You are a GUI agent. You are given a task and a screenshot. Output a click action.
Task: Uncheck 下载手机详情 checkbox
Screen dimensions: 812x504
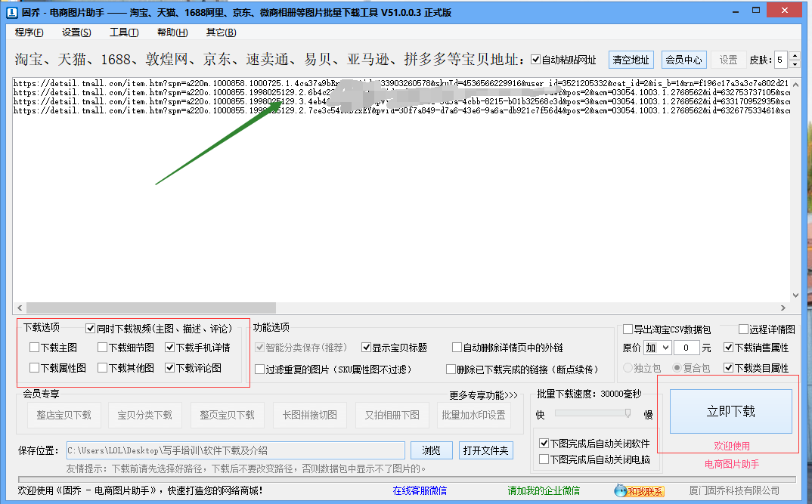coord(169,348)
